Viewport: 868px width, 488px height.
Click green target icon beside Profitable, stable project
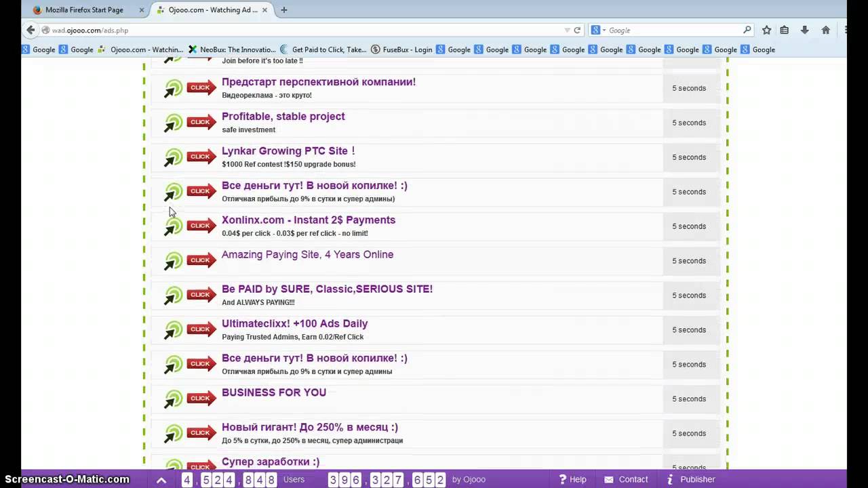point(173,123)
